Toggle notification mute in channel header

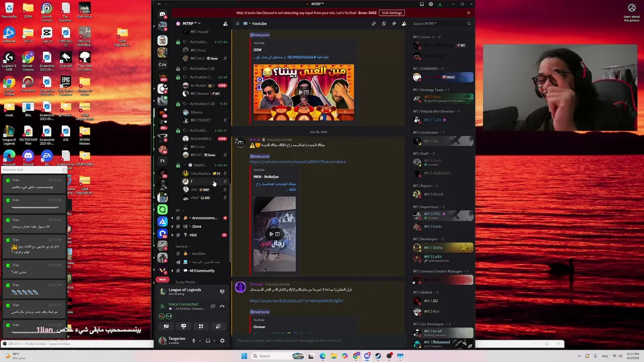(383, 24)
